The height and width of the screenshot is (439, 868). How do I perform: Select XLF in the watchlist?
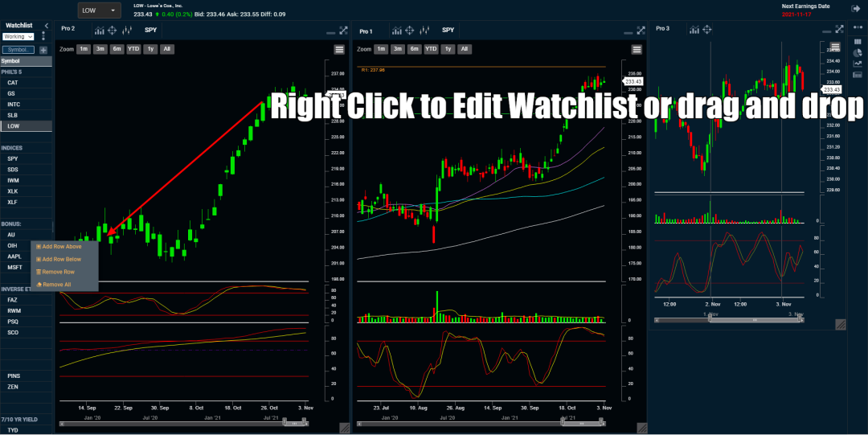click(26, 202)
